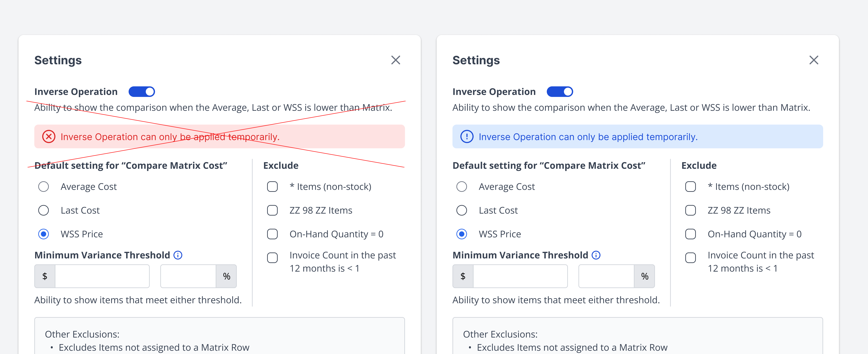Click blue info icon in right alert banner
The height and width of the screenshot is (354, 868).
pos(467,137)
